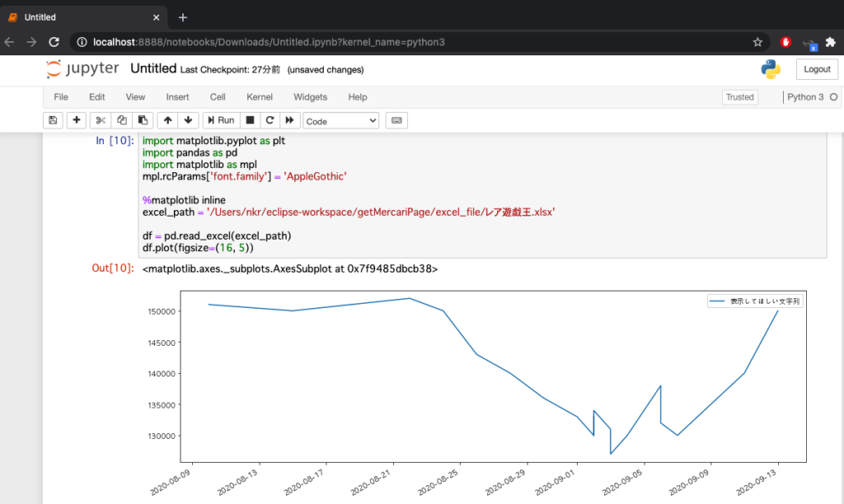Click the notebook title Untitled to rename
This screenshot has width=844, height=504.
[153, 69]
